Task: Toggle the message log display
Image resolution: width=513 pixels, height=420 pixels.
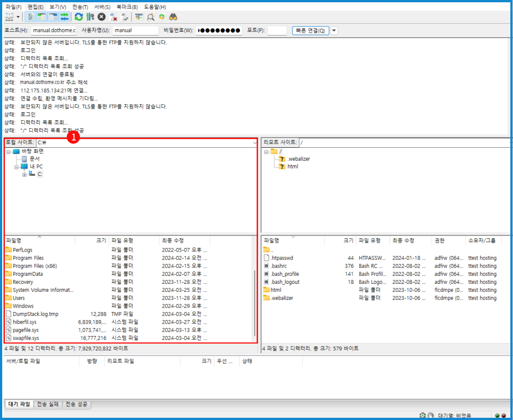Action: tap(30, 17)
